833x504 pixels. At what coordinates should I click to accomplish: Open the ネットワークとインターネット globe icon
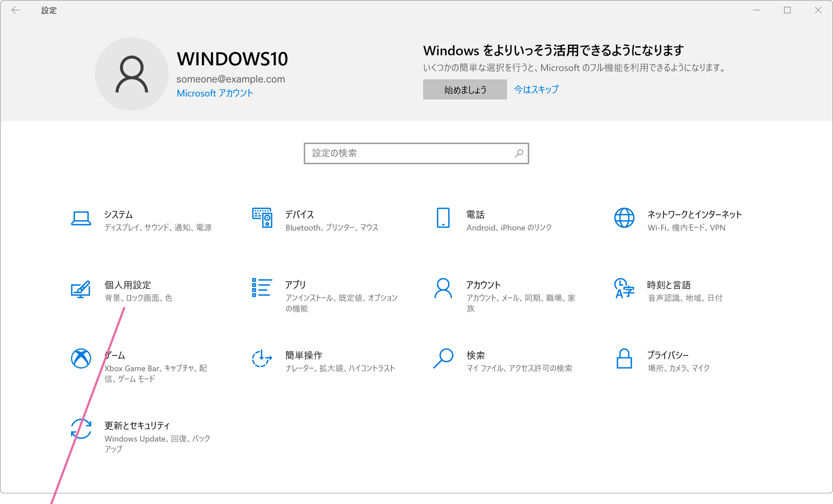pyautogui.click(x=624, y=218)
